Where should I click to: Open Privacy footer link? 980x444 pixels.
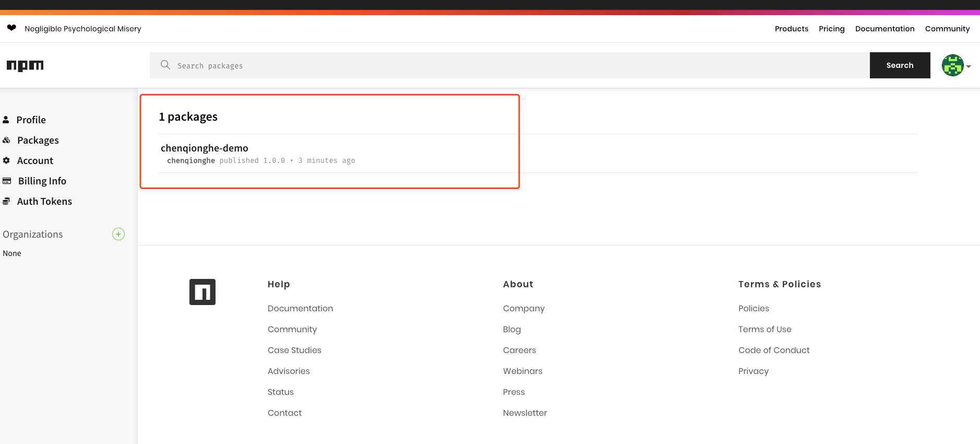(x=754, y=371)
